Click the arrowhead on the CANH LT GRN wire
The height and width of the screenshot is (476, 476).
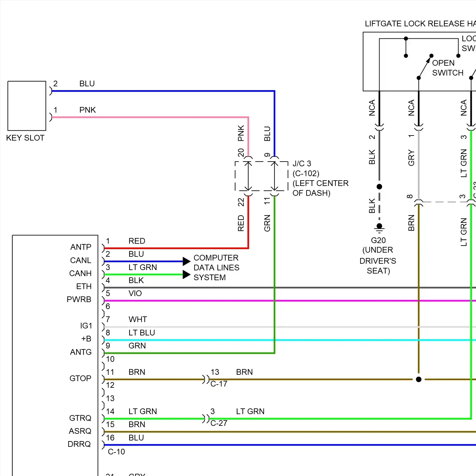click(x=187, y=274)
